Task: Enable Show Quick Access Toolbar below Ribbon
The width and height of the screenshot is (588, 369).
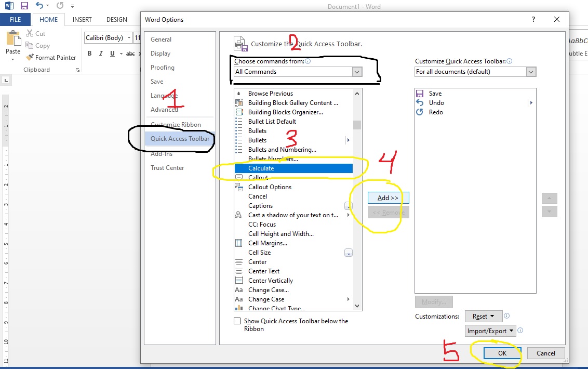Action: pyautogui.click(x=237, y=321)
